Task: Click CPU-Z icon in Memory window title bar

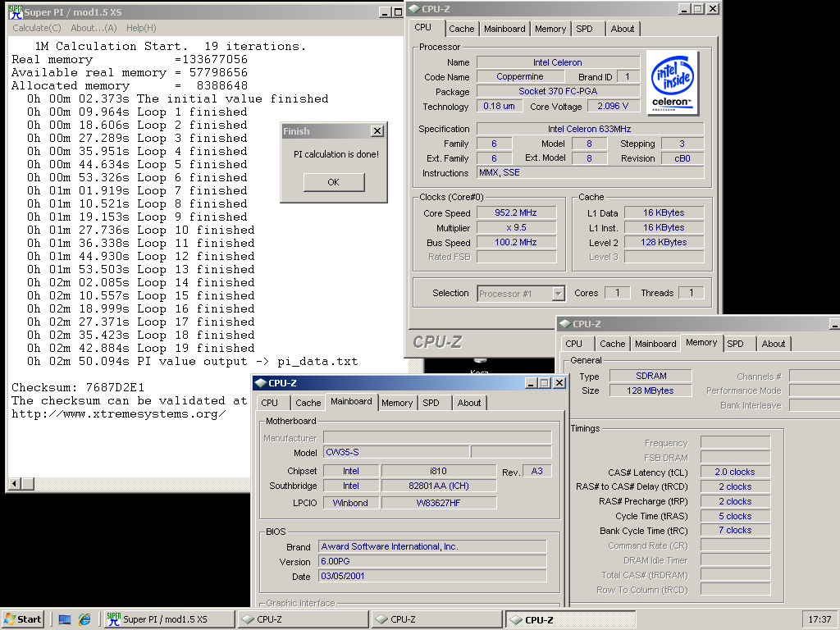Action: [565, 324]
